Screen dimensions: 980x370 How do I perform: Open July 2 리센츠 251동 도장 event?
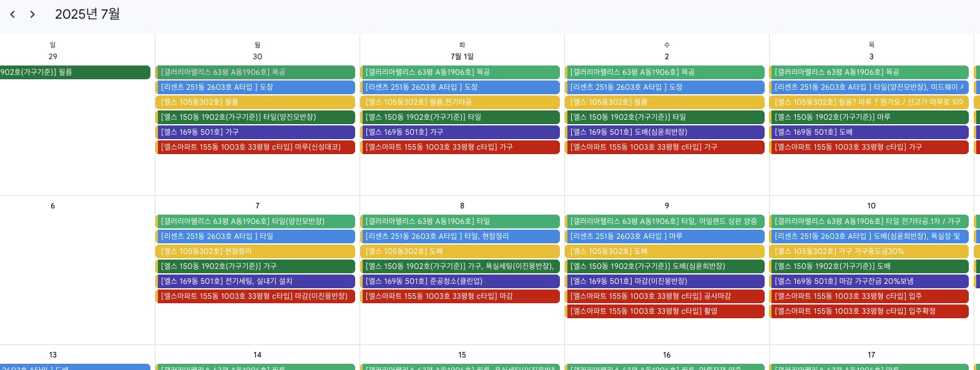point(665,87)
